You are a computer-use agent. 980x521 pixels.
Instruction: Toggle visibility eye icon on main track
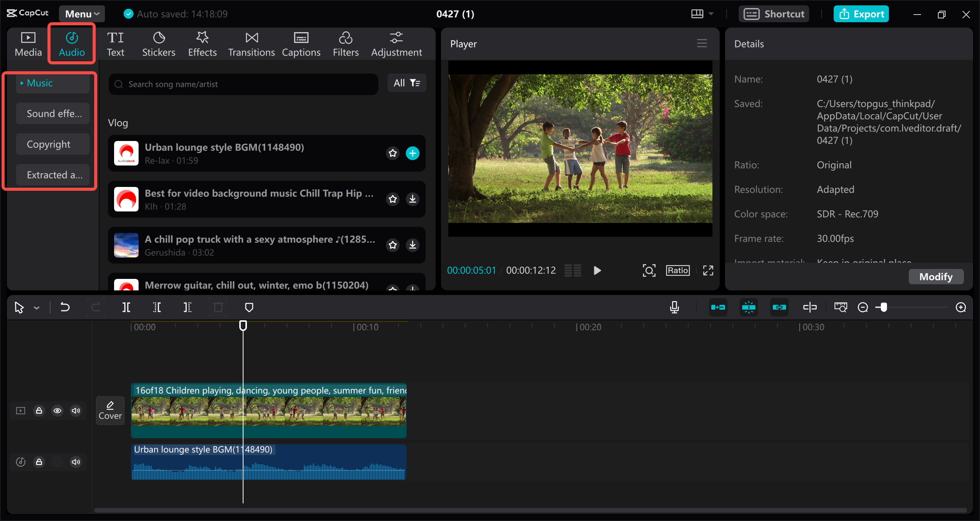coord(58,411)
